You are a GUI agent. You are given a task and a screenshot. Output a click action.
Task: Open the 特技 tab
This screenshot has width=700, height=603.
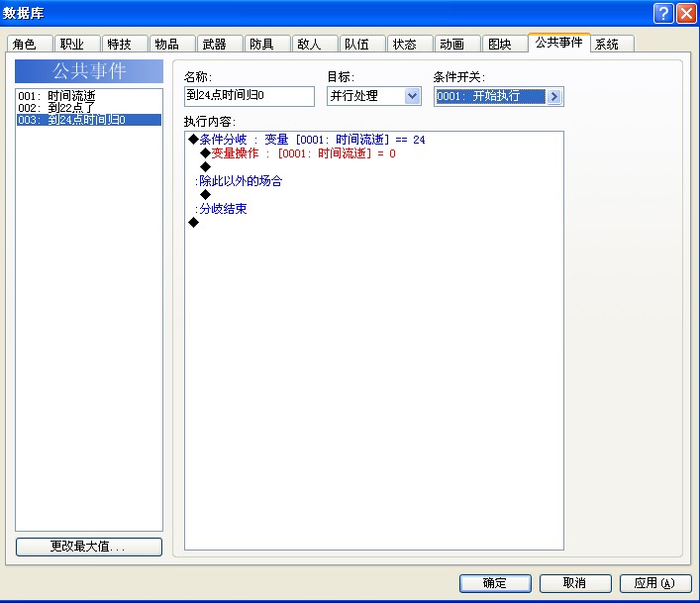(x=125, y=44)
